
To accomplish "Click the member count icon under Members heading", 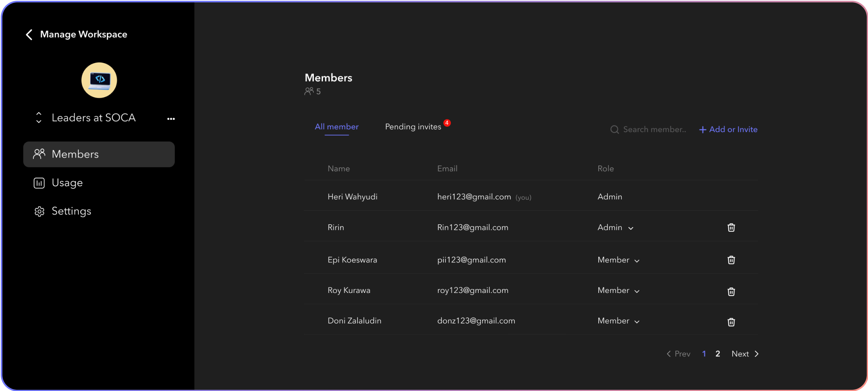I will pos(309,91).
